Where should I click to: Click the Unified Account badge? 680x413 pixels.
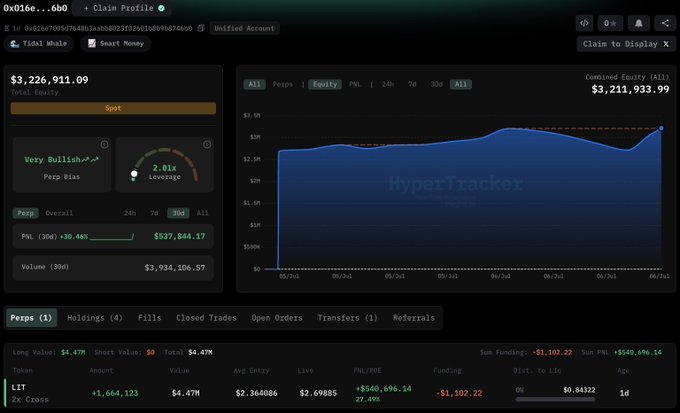(x=244, y=28)
